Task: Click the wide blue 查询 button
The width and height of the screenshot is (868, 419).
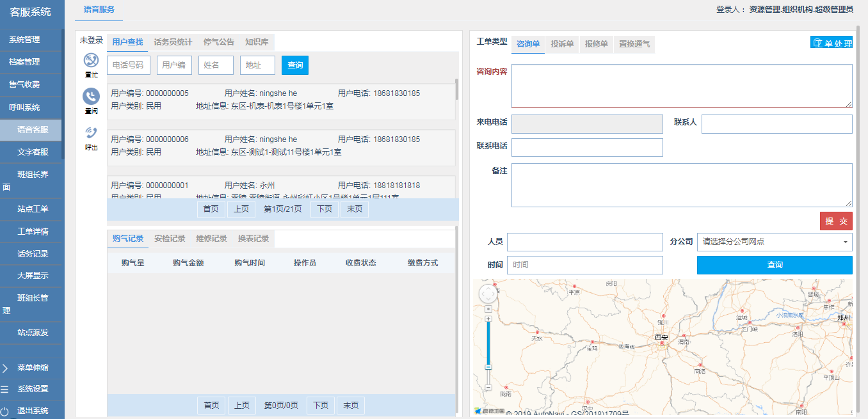Action: point(775,265)
